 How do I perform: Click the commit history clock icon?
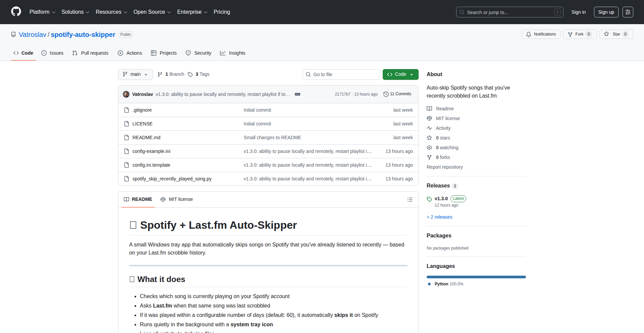pos(386,94)
